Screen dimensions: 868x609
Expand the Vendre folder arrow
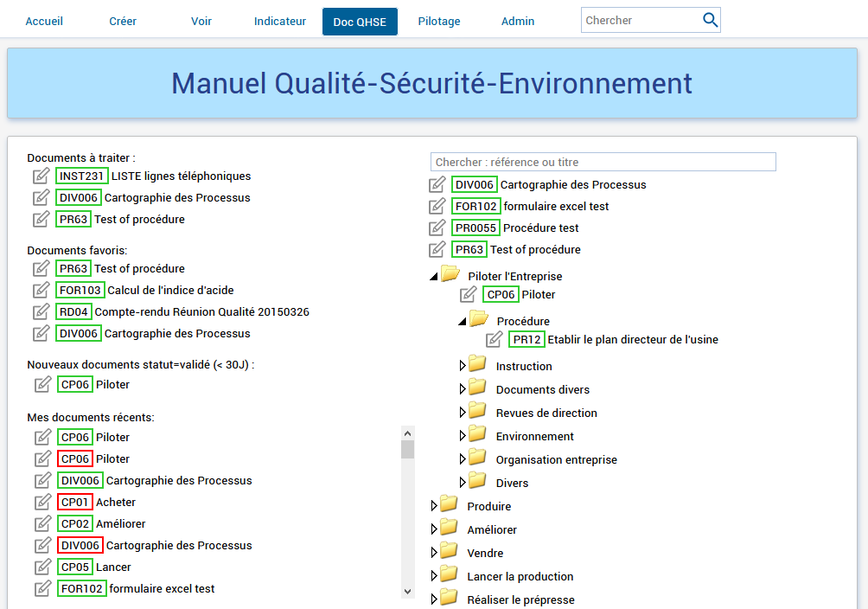click(434, 552)
